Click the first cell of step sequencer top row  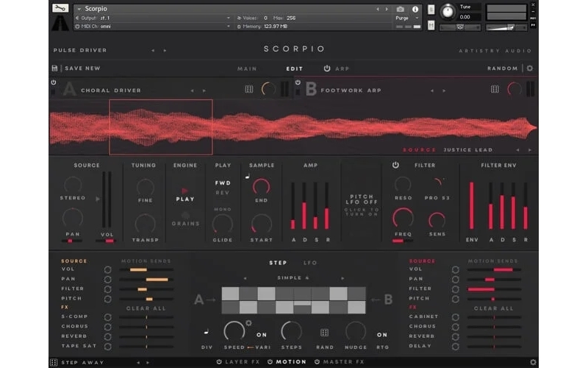click(x=230, y=294)
